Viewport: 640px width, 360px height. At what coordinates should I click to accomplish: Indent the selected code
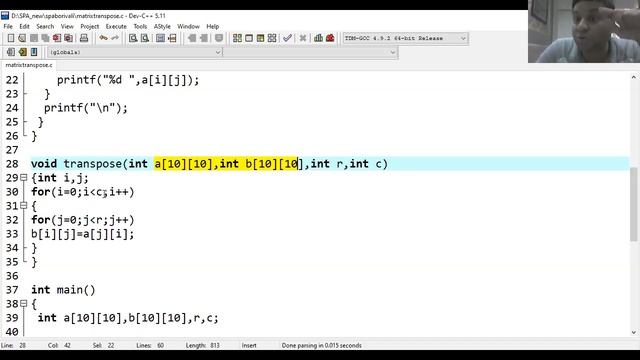(203, 38)
